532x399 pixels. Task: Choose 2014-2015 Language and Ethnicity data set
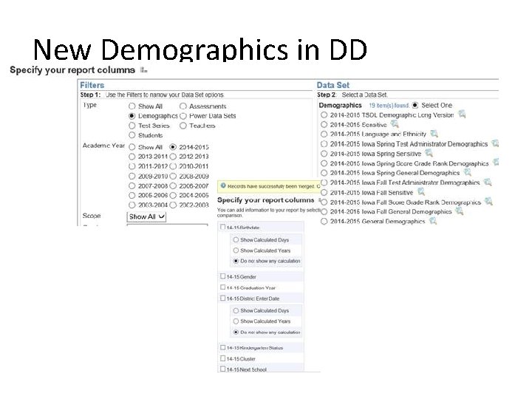pos(324,134)
